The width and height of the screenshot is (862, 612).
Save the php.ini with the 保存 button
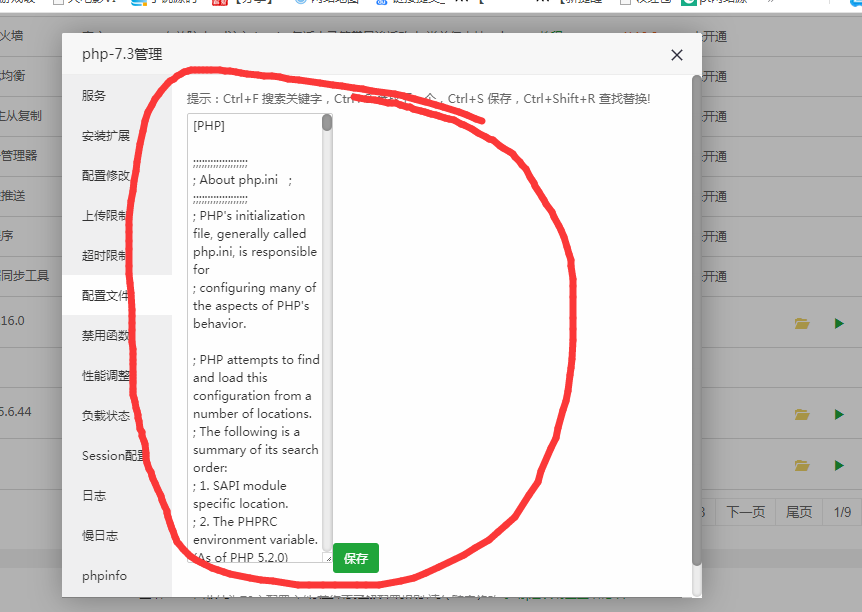[355, 558]
